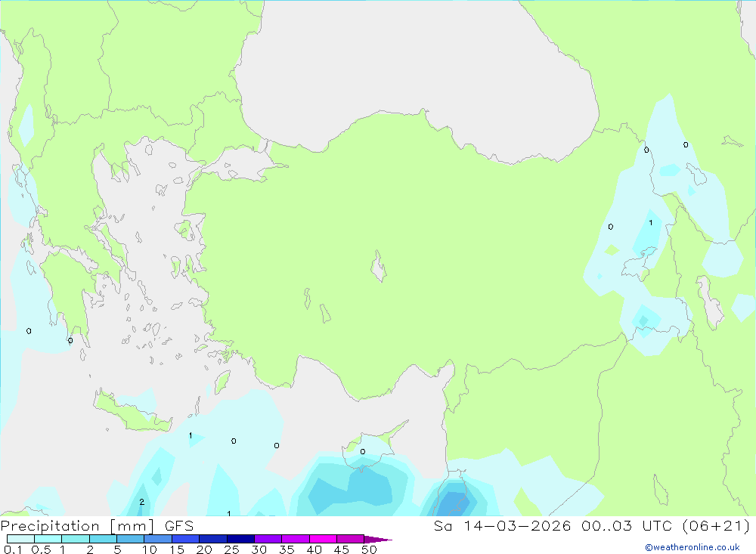Viewport: 756px width, 554px height.
Task: Click the '50' legend scale label
Action: (369, 549)
